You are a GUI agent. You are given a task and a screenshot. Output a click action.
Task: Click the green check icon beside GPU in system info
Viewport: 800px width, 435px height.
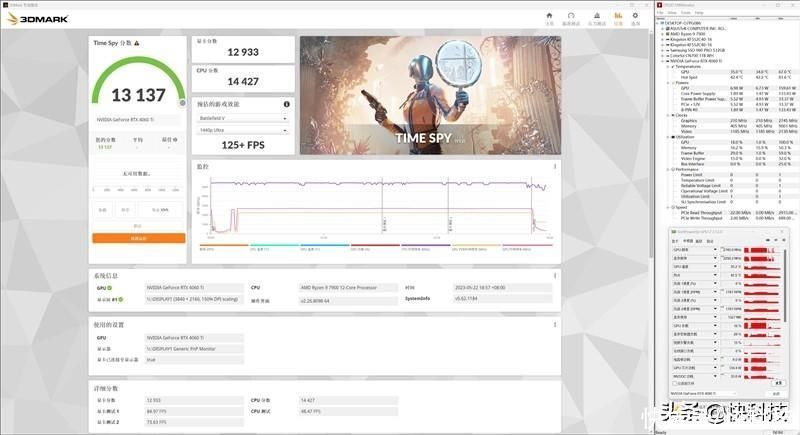[110, 288]
